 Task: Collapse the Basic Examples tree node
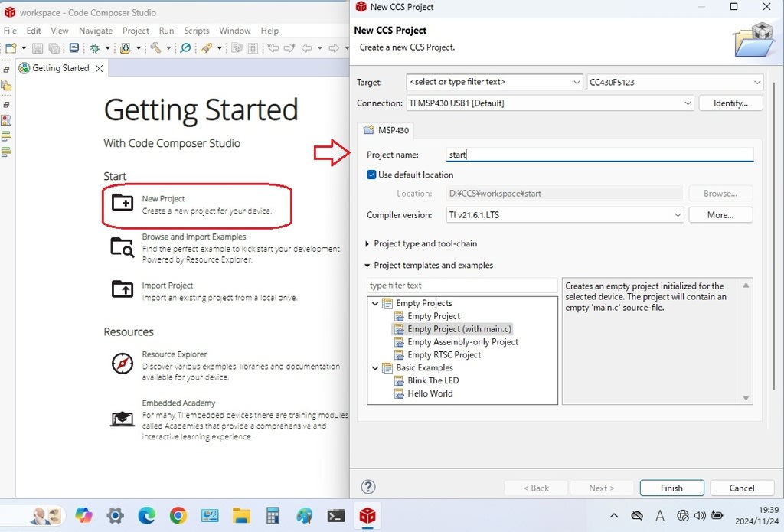click(375, 367)
